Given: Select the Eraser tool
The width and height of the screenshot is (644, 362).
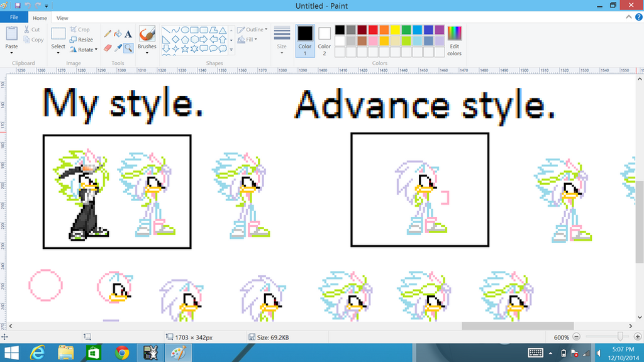Looking at the screenshot, I should (108, 48).
